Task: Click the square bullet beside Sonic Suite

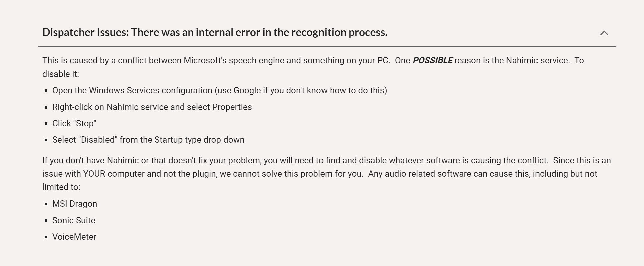Action: click(x=46, y=221)
